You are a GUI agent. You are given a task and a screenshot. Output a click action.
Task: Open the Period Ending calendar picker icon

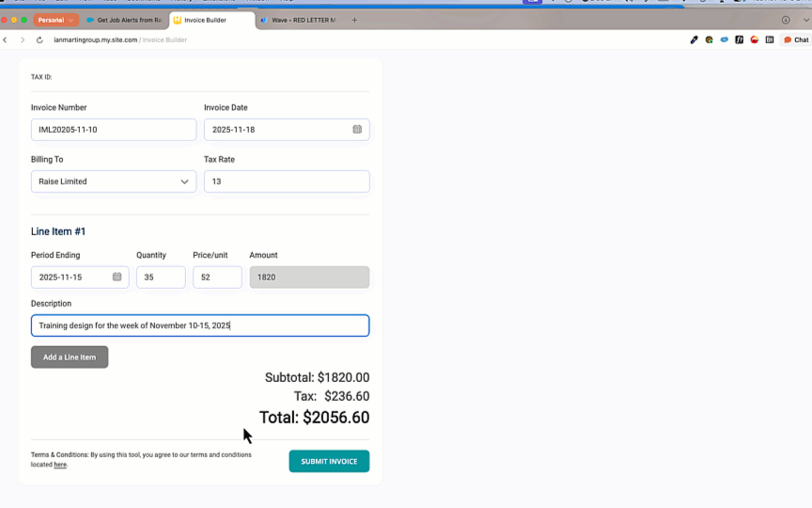(117, 277)
